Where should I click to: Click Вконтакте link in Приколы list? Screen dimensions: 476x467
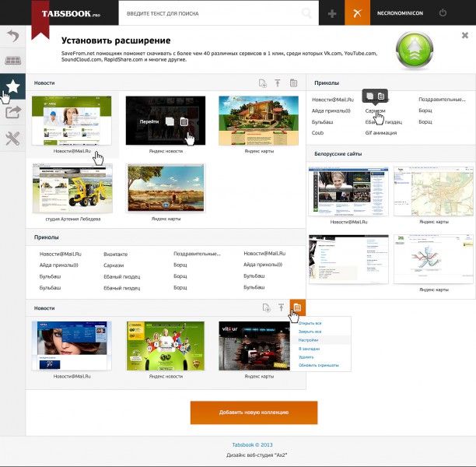tap(115, 254)
